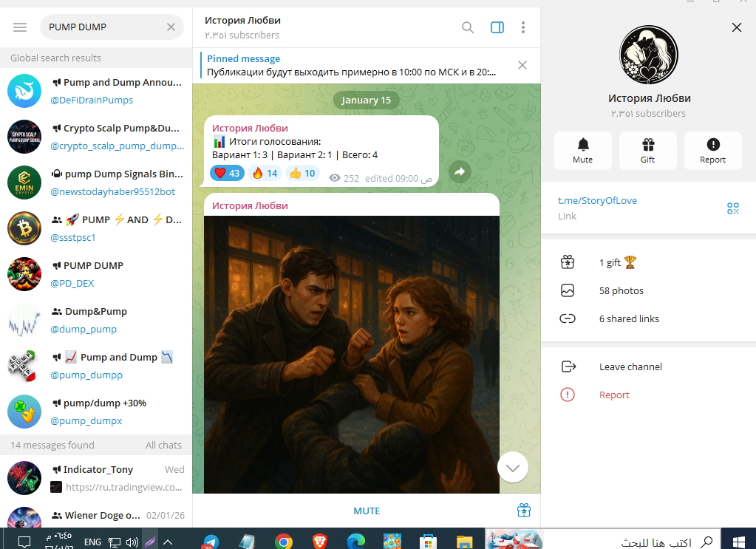
Task: Open the @ssstpsc1 group result
Action: point(96,228)
